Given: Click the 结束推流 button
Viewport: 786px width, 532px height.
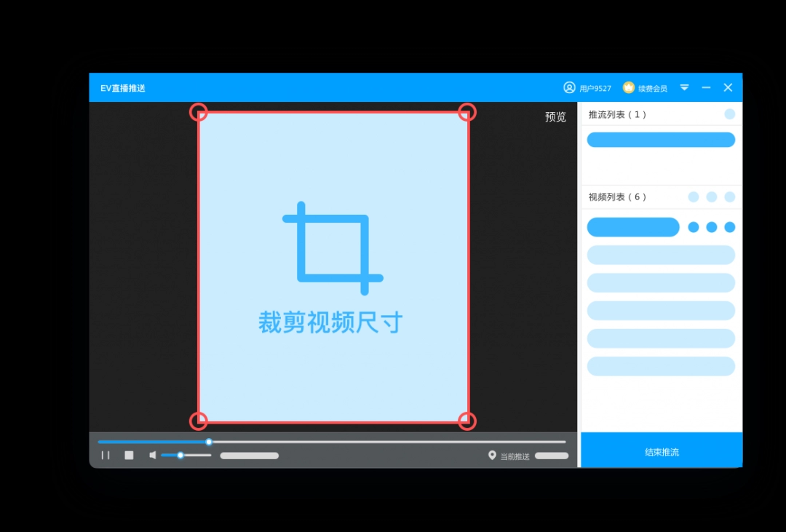Looking at the screenshot, I should 661,450.
